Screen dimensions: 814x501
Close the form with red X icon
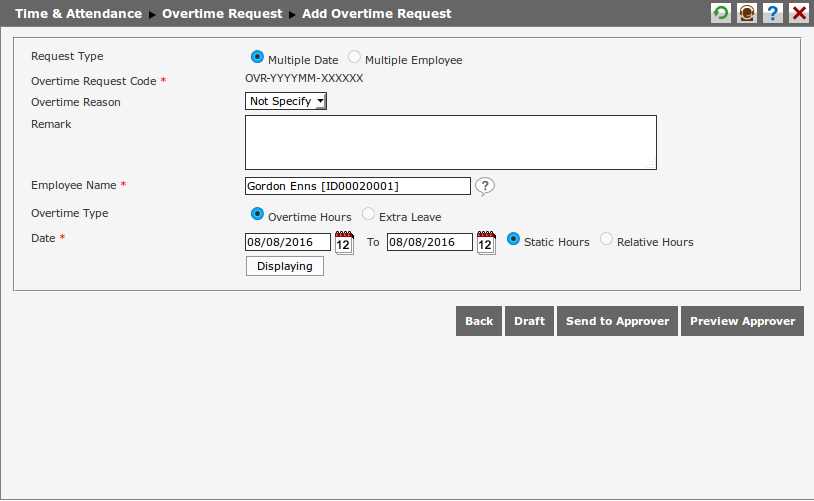coord(799,13)
